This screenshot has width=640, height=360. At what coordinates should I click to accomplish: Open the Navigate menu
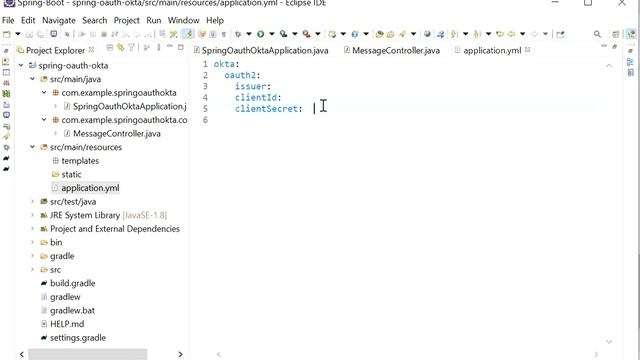[x=59, y=20]
